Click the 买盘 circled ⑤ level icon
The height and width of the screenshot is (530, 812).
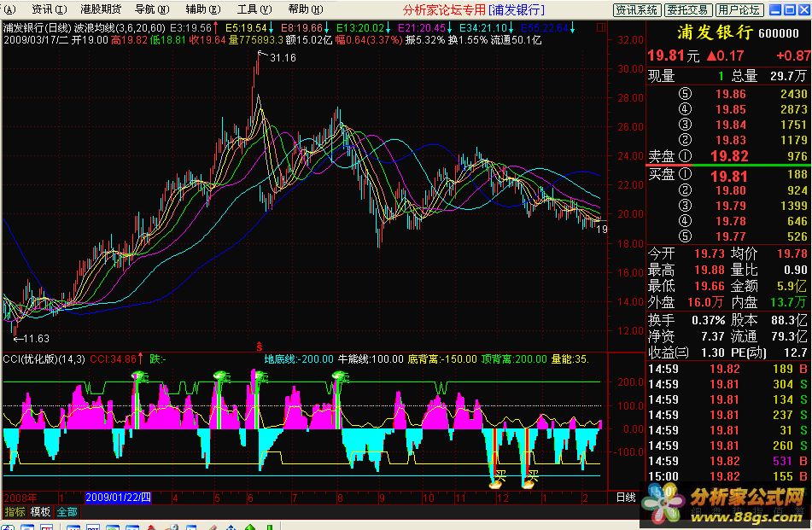(x=685, y=236)
